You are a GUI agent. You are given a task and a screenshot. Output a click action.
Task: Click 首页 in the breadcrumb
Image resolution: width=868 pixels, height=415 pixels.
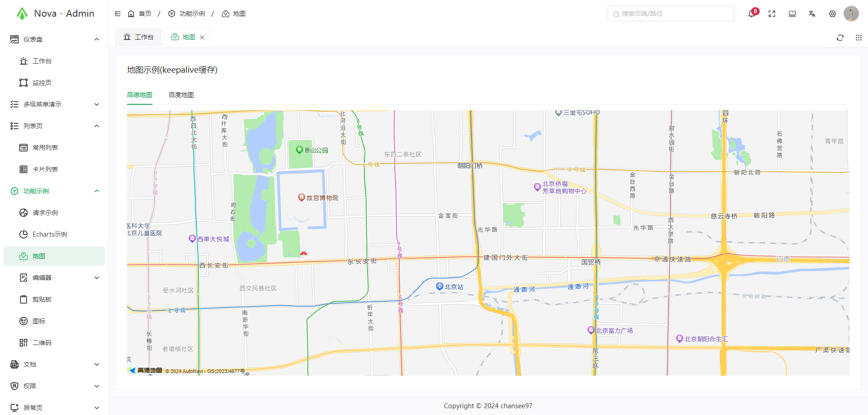(145, 14)
